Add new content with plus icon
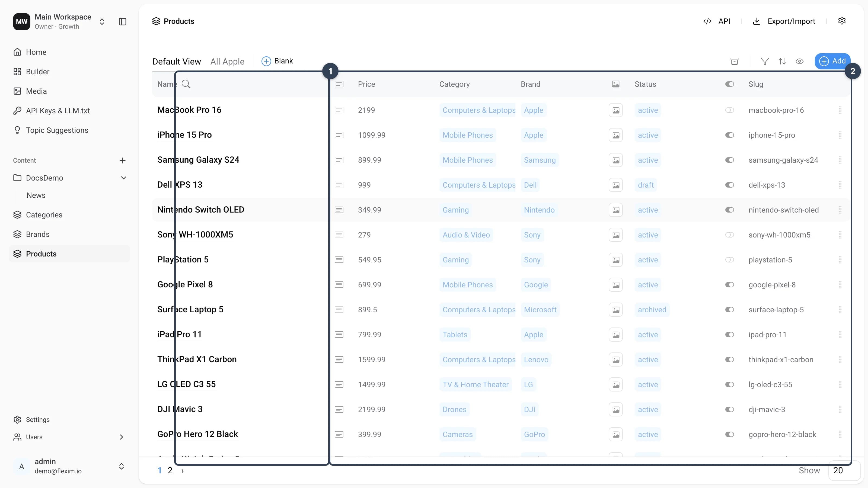 pyautogui.click(x=123, y=161)
